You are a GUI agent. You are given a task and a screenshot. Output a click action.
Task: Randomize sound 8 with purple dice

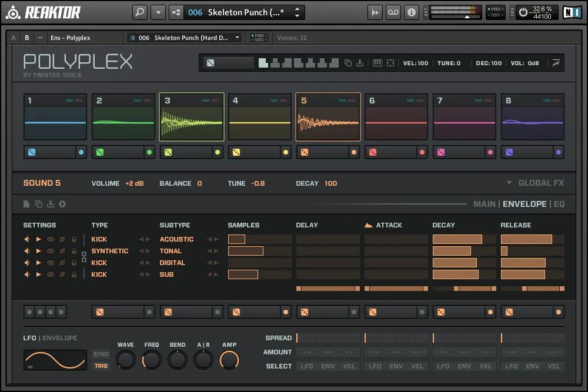(509, 152)
